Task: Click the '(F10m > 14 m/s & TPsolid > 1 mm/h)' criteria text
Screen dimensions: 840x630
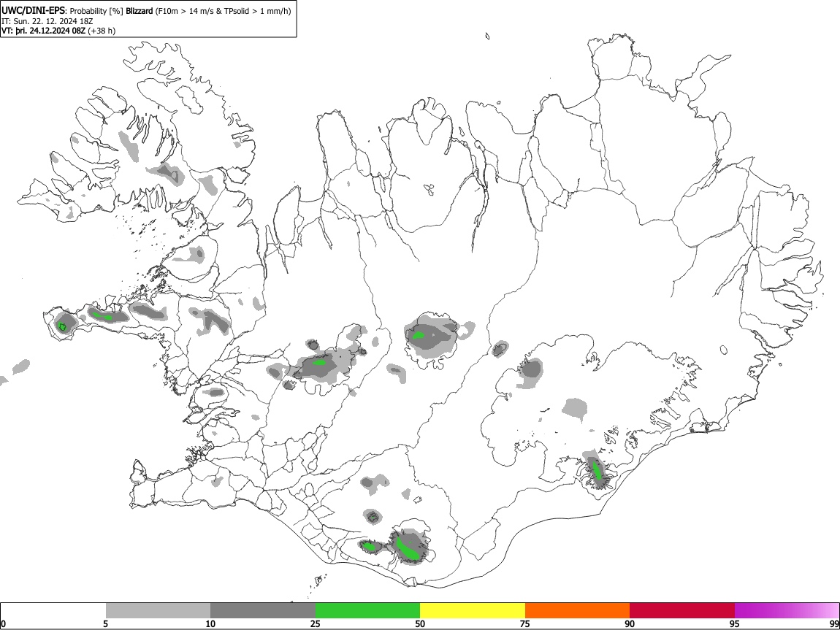Action: tap(224, 11)
